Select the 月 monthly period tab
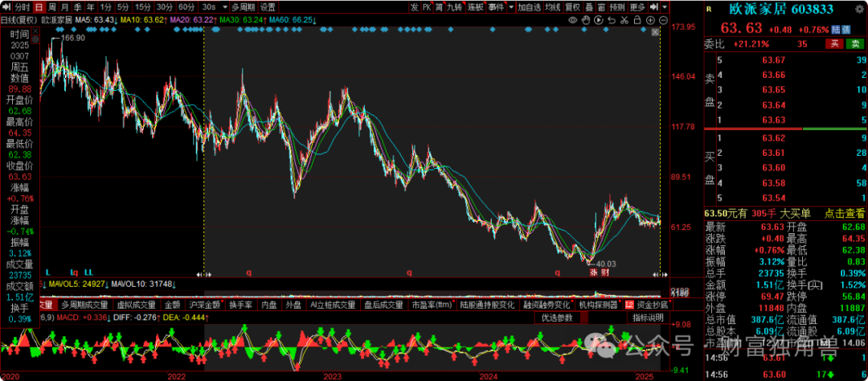 click(65, 7)
